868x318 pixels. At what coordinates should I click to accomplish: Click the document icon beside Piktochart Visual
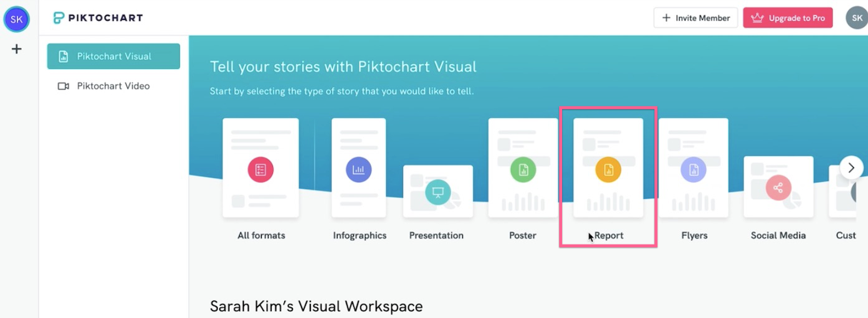pos(63,56)
